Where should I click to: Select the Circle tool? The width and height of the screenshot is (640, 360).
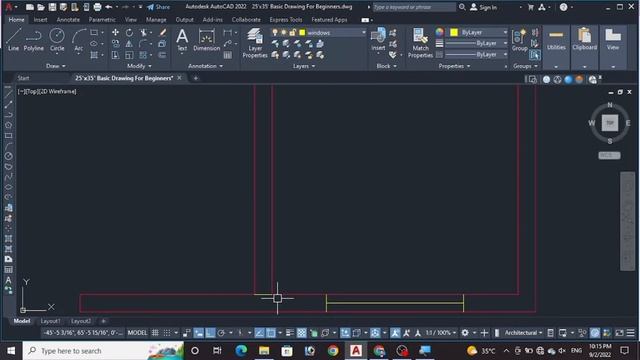57,40
